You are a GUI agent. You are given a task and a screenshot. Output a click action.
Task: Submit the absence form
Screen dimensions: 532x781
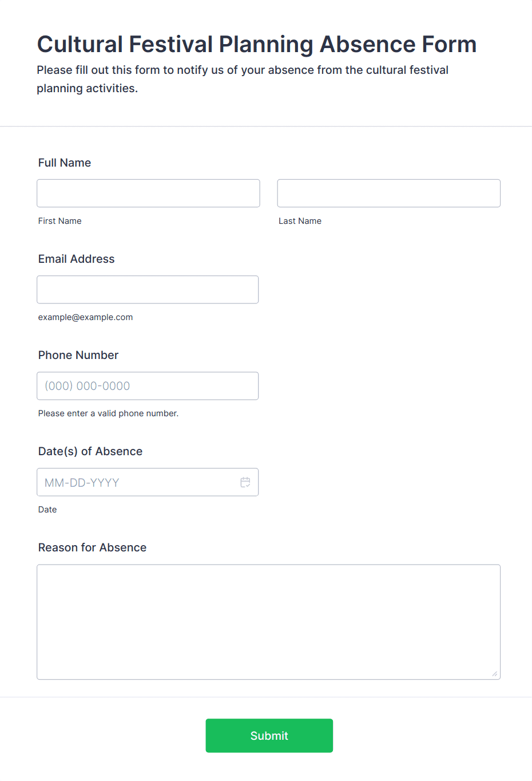tap(269, 735)
